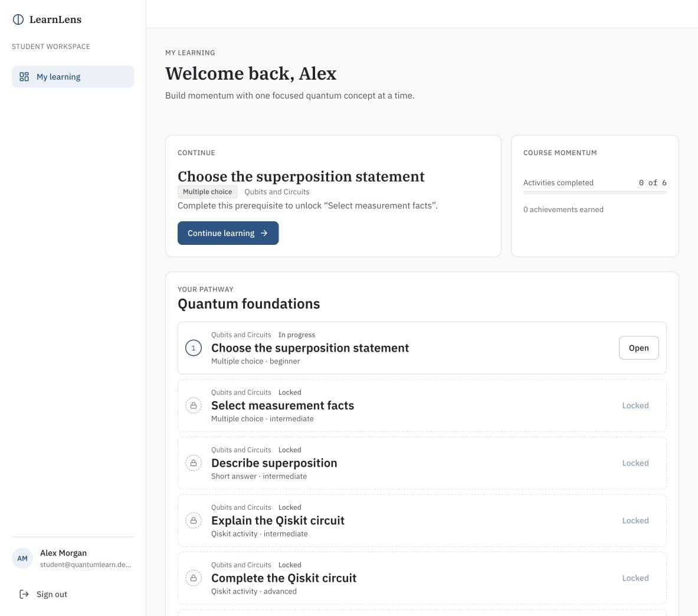
Task: Click Locked label right of Describe superposition
Action: [x=635, y=463]
